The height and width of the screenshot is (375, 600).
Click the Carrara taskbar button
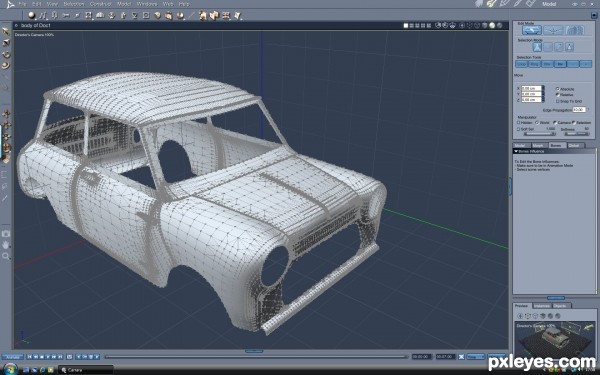point(86,370)
